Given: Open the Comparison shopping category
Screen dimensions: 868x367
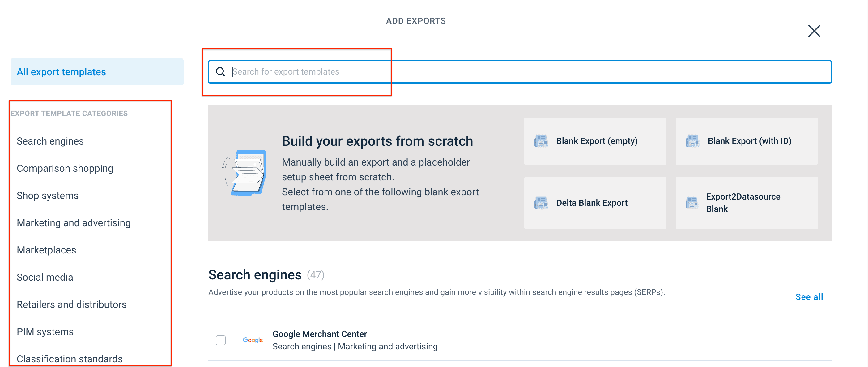Looking at the screenshot, I should click(x=65, y=168).
